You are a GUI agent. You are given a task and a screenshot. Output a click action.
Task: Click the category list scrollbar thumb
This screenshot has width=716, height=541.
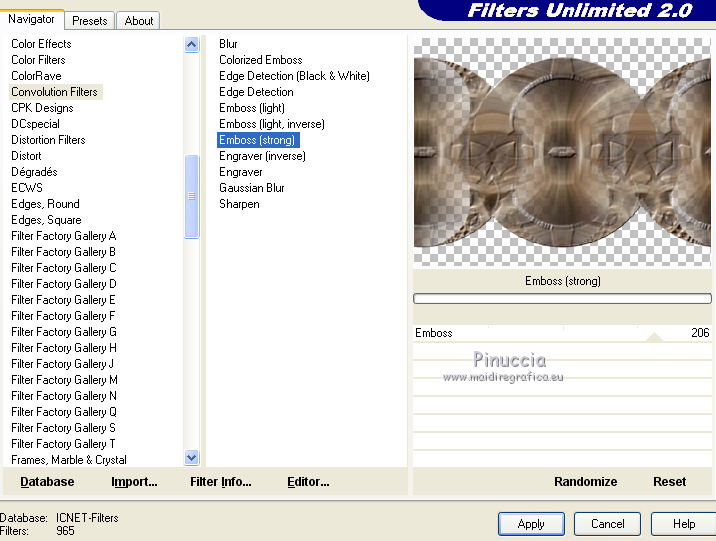pyautogui.click(x=192, y=196)
